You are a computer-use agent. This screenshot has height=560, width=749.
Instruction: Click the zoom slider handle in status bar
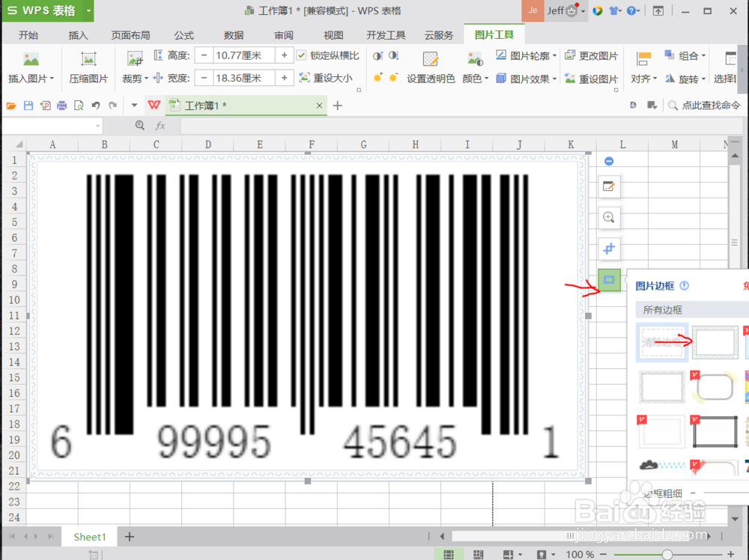point(667,554)
